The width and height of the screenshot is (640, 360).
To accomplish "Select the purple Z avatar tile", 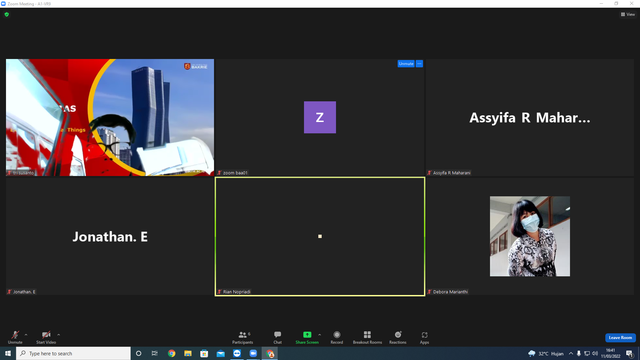I will 320,117.
